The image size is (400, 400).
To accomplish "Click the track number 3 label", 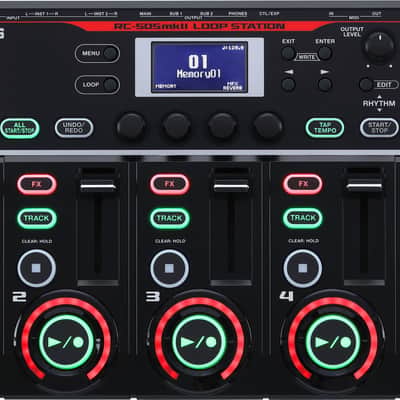I will click(x=153, y=297).
